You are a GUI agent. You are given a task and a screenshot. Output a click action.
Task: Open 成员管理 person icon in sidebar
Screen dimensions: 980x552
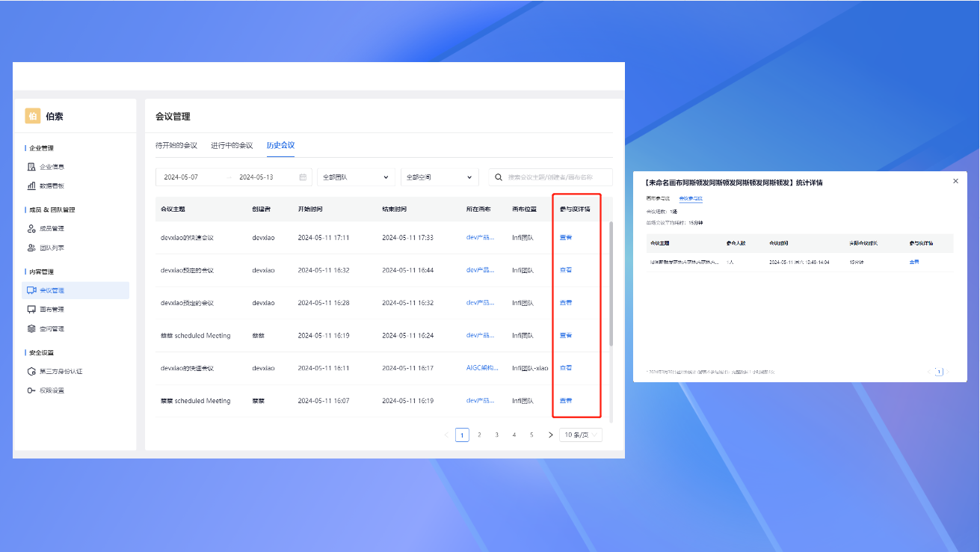(x=31, y=229)
